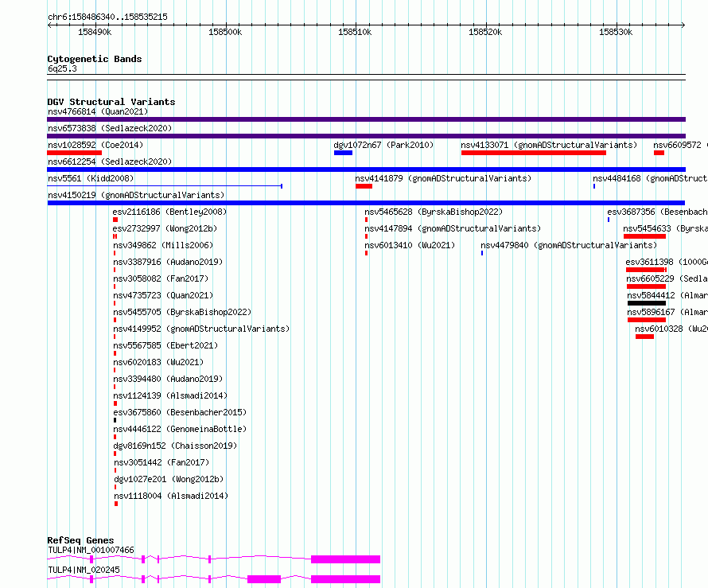Click the TULP4|NM_001007466 gene label

coord(91,550)
